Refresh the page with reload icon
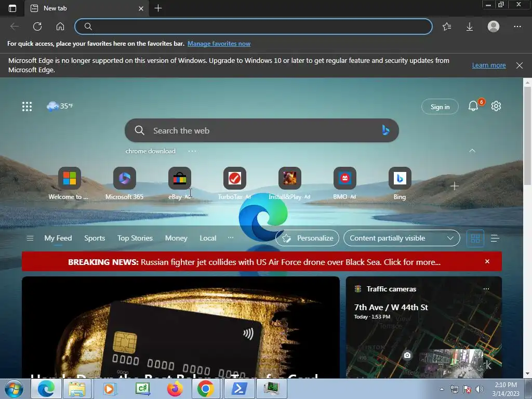Screen dimensions: 532x399 37,26
